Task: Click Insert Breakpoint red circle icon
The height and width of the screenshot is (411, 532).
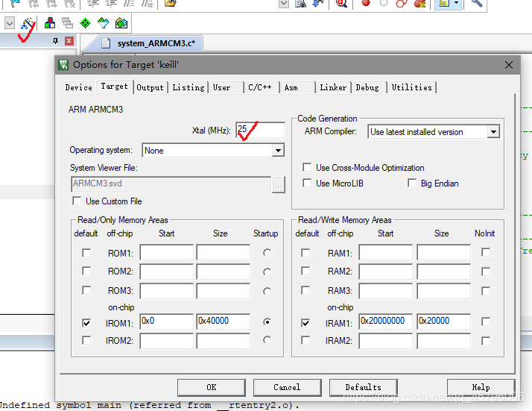Action: coord(366,4)
